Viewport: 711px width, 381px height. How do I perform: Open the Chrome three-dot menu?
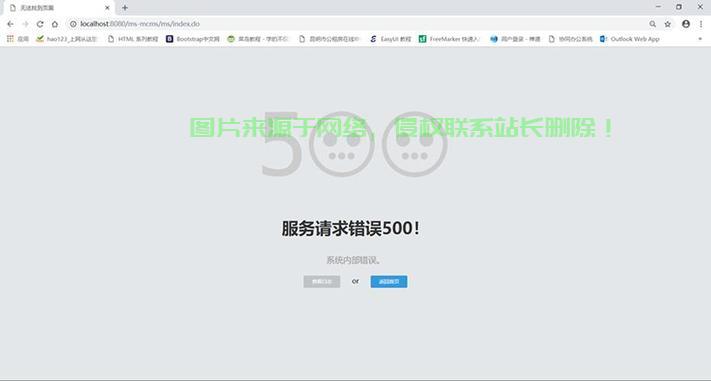pos(700,24)
